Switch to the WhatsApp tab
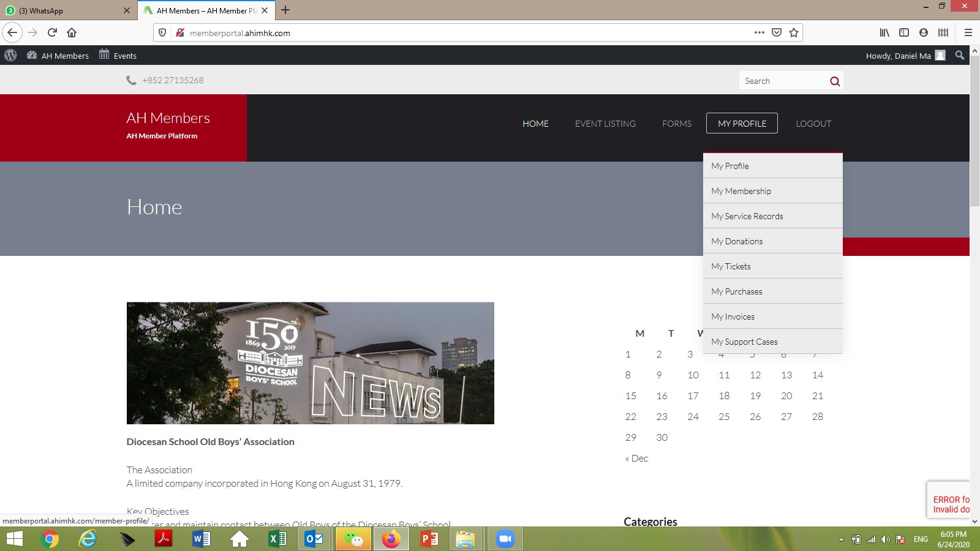This screenshot has width=980, height=551. click(67, 10)
